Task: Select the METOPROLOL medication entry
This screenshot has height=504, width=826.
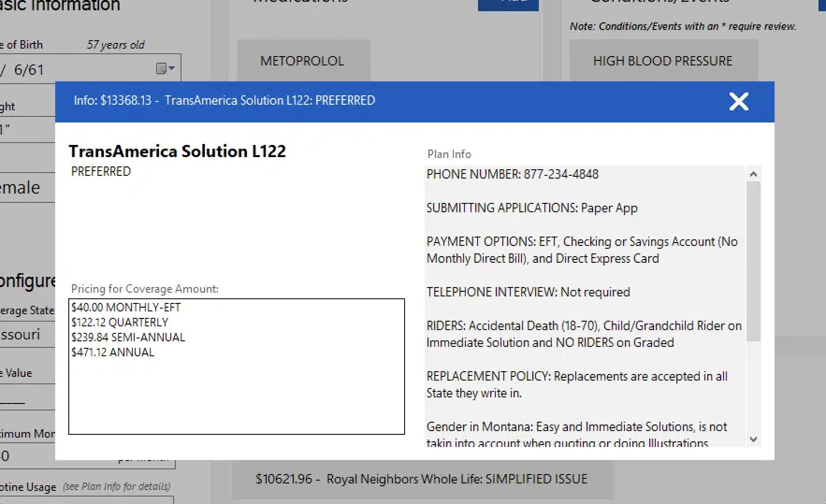Action: (303, 61)
